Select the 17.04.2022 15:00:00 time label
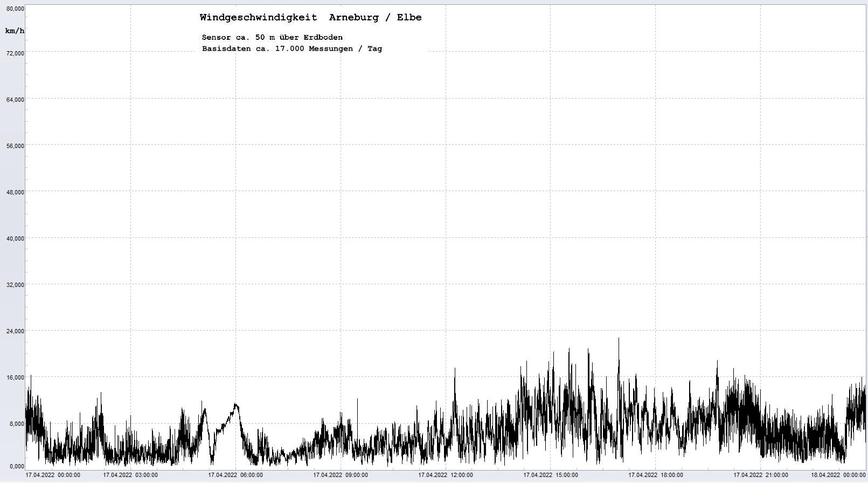The height and width of the screenshot is (484, 868). pos(551,475)
